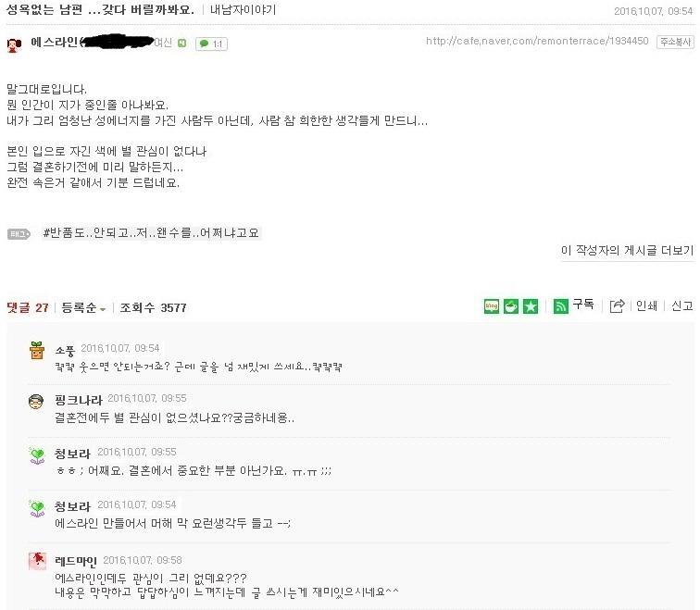Click the author's profile avatar
Image resolution: width=700 pixels, height=610 pixels.
coord(14,44)
